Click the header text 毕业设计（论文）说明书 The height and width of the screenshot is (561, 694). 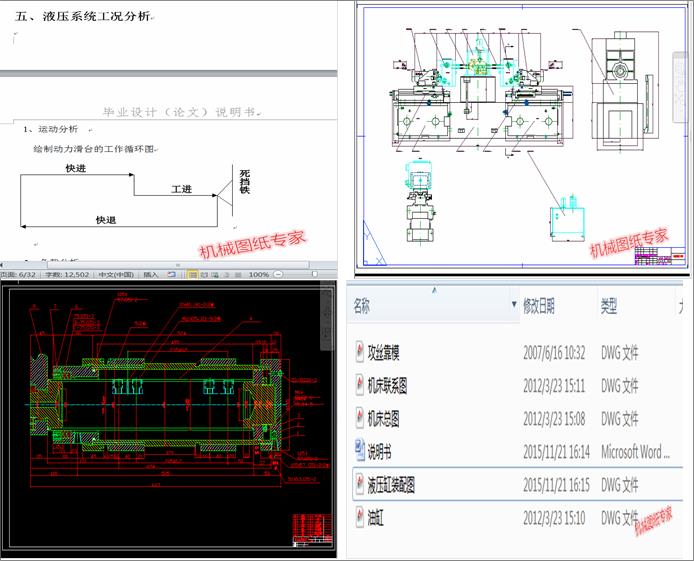coord(181,112)
